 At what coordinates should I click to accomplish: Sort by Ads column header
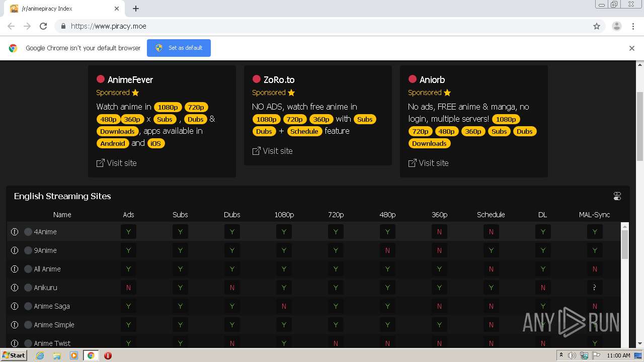click(128, 215)
